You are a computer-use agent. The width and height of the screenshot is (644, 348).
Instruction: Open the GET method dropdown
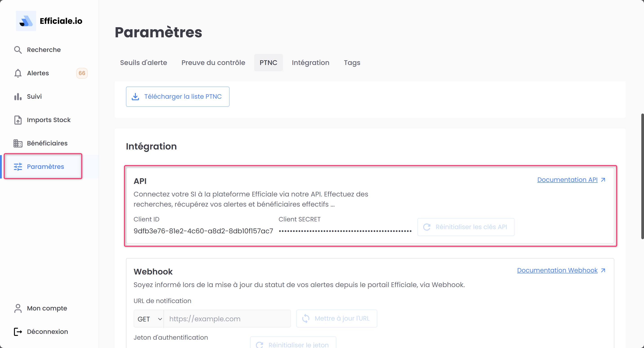click(x=149, y=319)
